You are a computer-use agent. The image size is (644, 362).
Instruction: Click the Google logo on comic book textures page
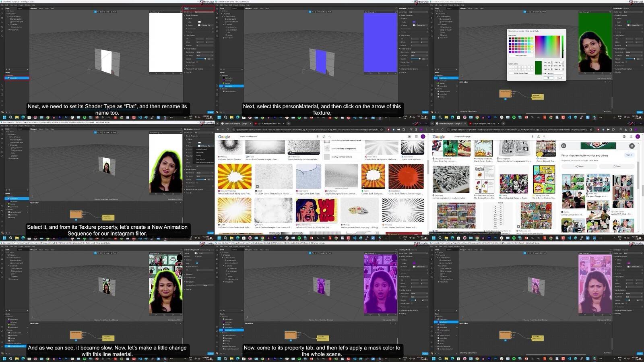tap(224, 137)
